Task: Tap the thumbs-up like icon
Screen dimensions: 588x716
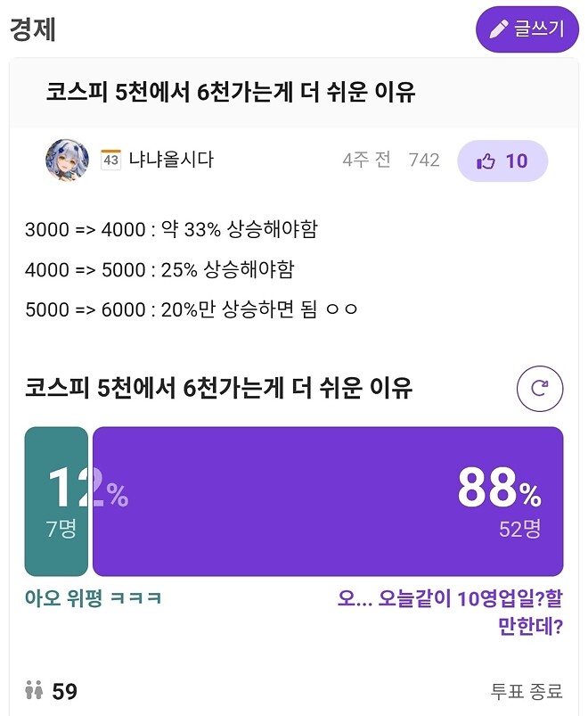Action: tap(486, 160)
